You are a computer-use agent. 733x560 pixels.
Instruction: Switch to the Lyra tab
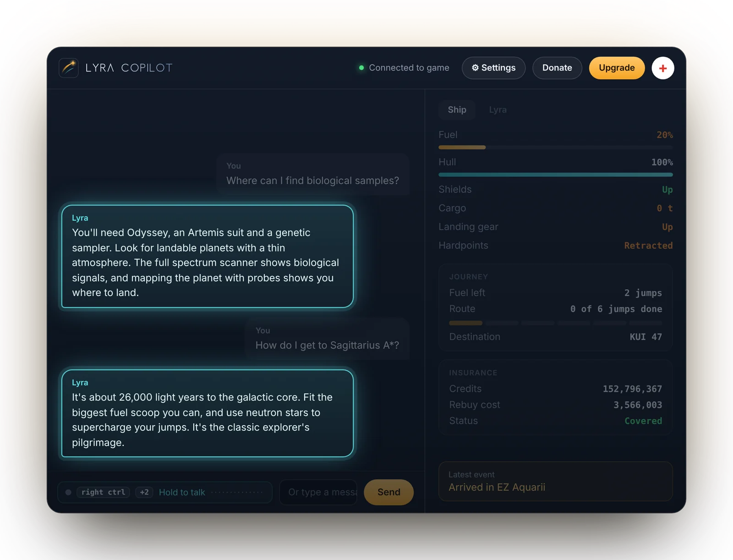coord(498,110)
